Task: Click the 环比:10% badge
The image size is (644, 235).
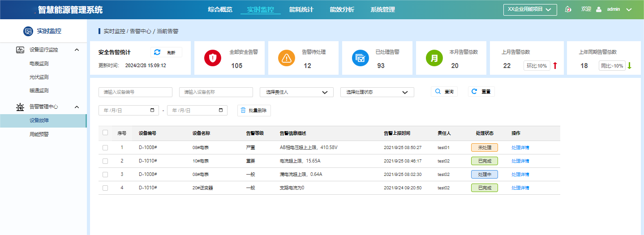Action: [537, 66]
